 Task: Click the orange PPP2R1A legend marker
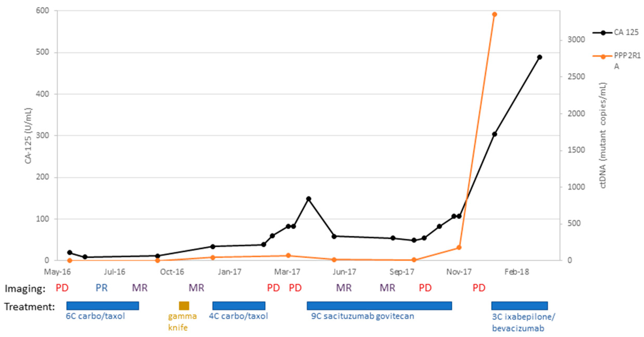point(603,57)
